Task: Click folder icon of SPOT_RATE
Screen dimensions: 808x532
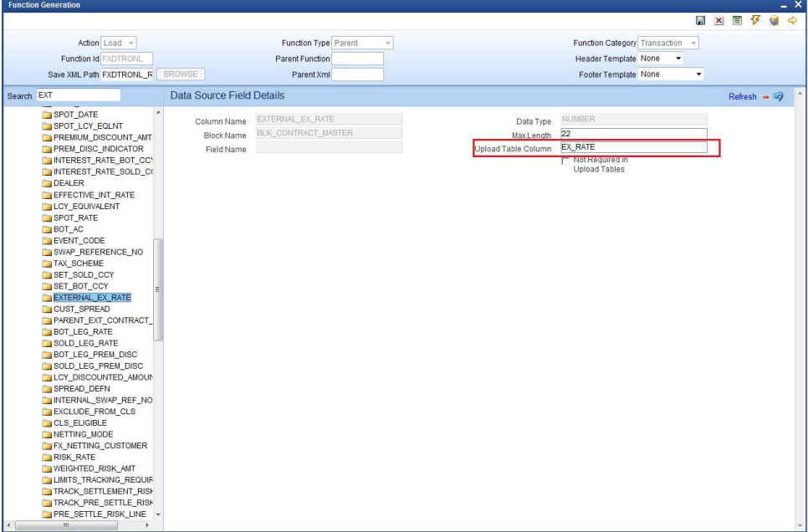Action: (x=47, y=217)
